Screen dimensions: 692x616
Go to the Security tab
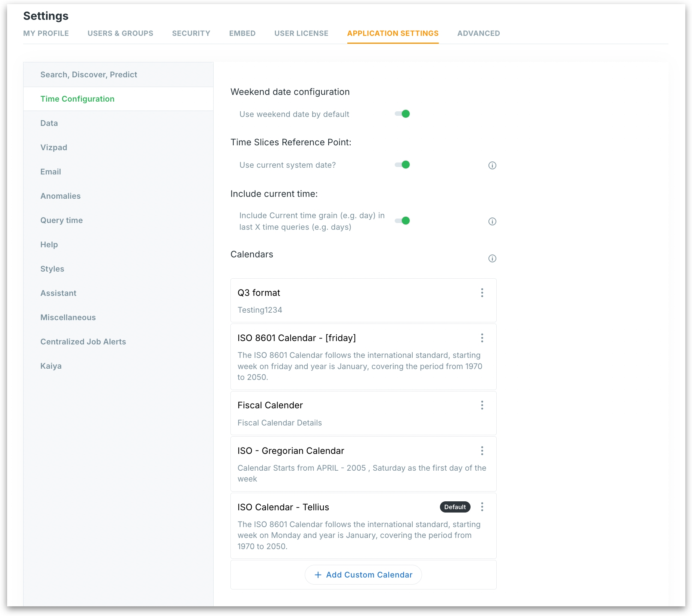pyautogui.click(x=191, y=33)
